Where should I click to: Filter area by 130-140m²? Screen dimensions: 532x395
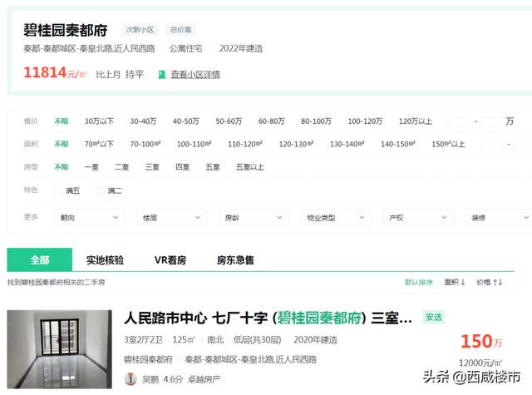click(347, 144)
